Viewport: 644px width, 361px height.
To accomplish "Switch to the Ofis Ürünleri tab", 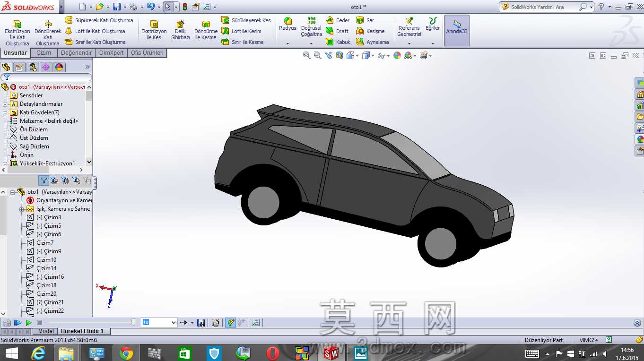I will click(x=148, y=53).
